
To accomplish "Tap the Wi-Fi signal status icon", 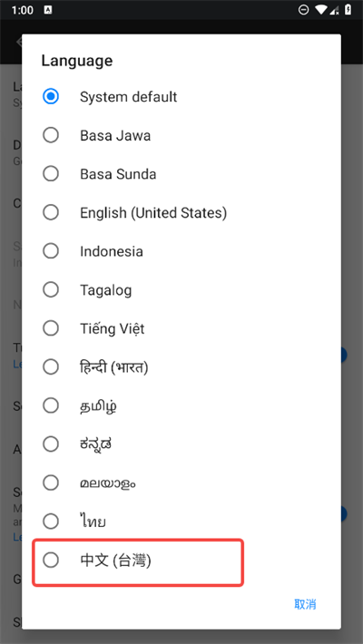I will 320,10.
